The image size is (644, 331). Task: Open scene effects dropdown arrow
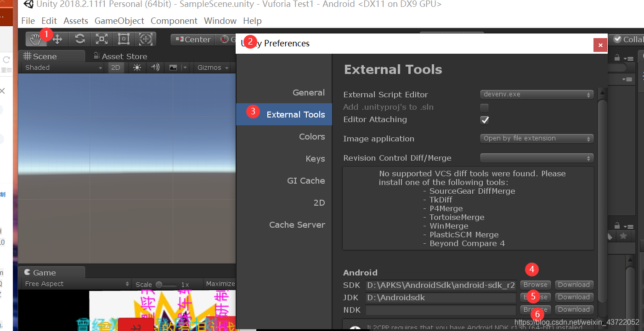(x=185, y=67)
